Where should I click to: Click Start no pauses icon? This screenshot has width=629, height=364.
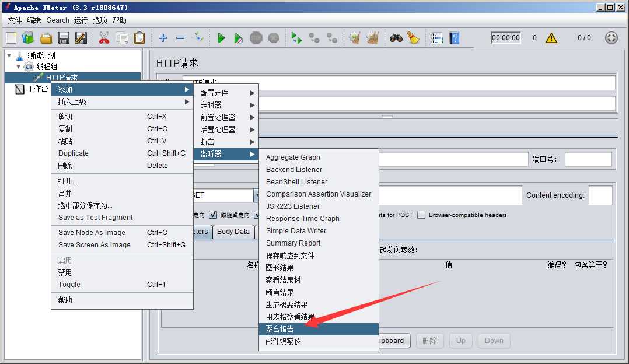click(x=238, y=38)
